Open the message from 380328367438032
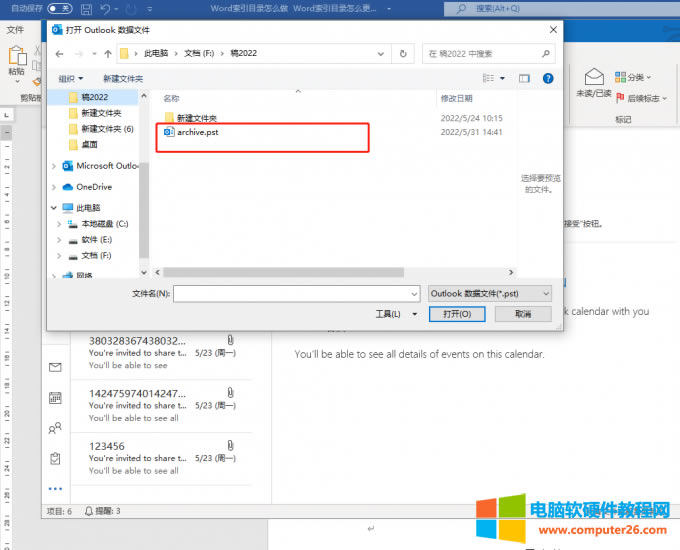This screenshot has height=550, width=680. (x=162, y=353)
